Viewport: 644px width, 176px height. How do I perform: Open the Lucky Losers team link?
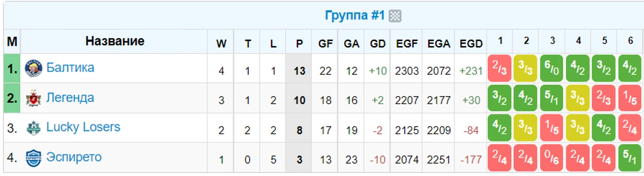(83, 127)
